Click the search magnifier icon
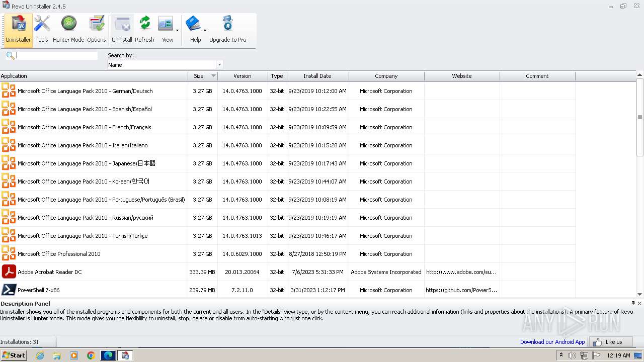The image size is (644, 362). coord(10,55)
